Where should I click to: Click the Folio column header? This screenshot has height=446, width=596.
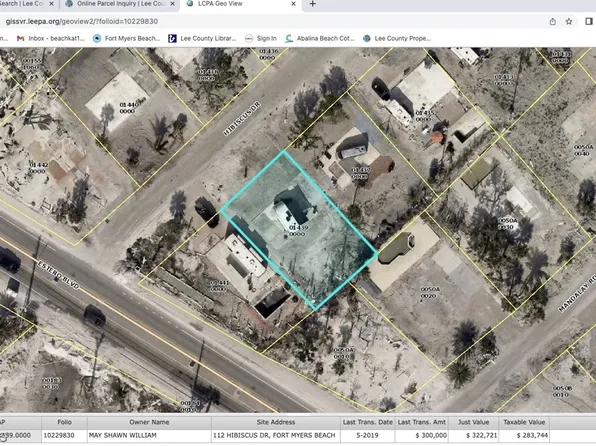pos(64,422)
